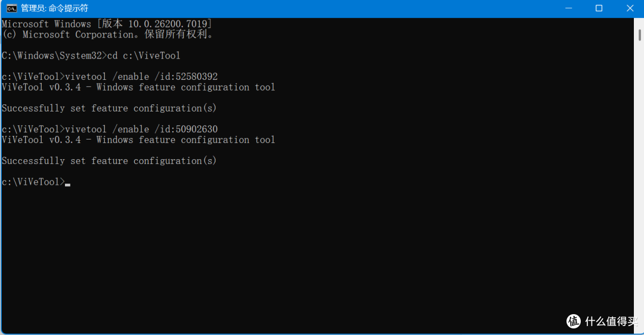This screenshot has width=644, height=335.
Task: Click the title text 管理员: 命令提示符
Action: click(x=54, y=8)
